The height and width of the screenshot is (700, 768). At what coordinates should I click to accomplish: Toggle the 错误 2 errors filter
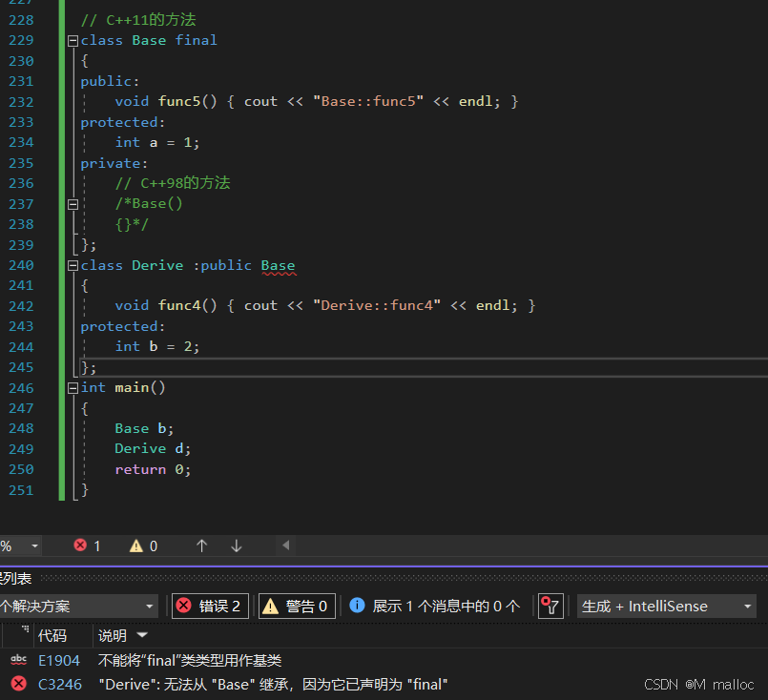click(210, 606)
